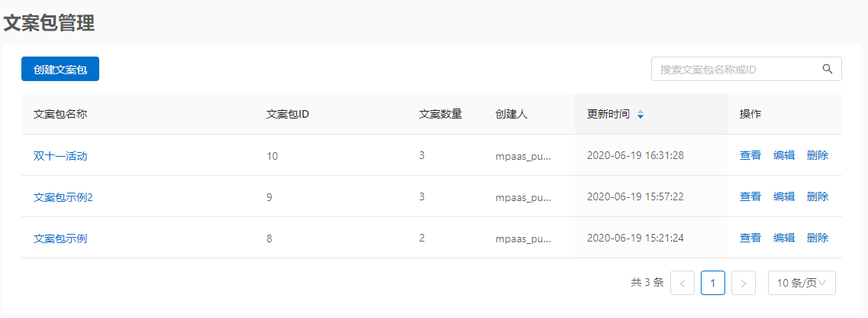This screenshot has width=868, height=318.
Task: Click 查看 for 文案包示例2 row
Action: point(750,196)
